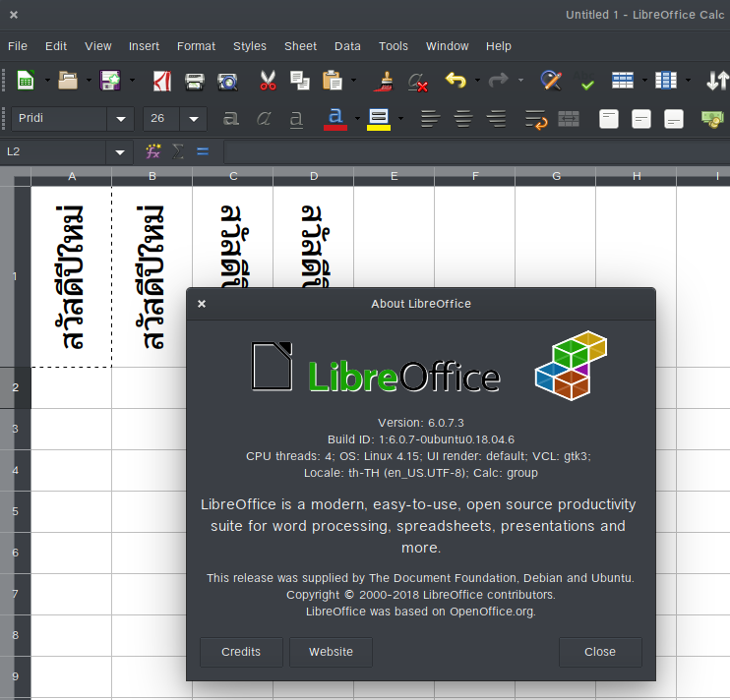Click Merge and Center Cells icon

pos(569,119)
